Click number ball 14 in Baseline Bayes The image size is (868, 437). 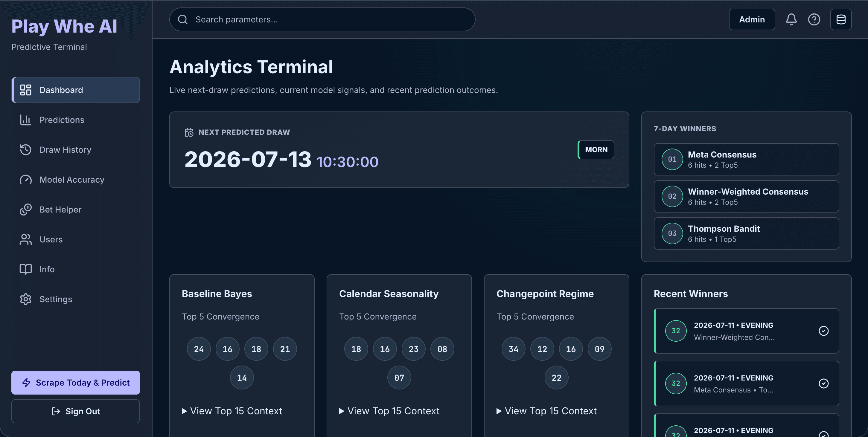point(242,378)
